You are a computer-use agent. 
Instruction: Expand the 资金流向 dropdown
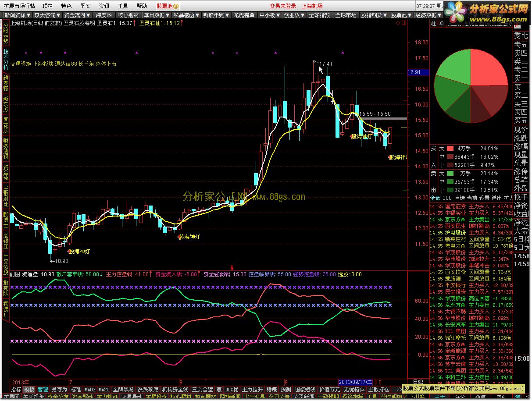77,15
